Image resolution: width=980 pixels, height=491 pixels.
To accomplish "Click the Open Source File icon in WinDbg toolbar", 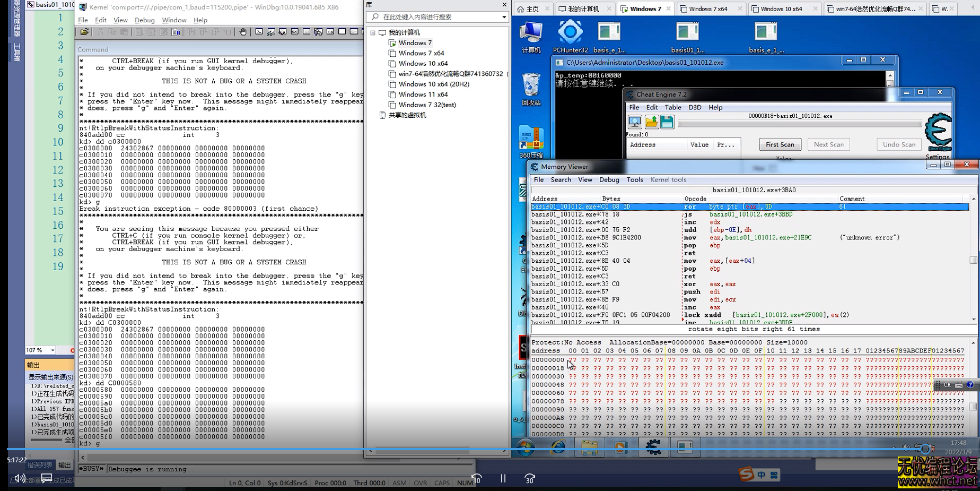I will 84,32.
